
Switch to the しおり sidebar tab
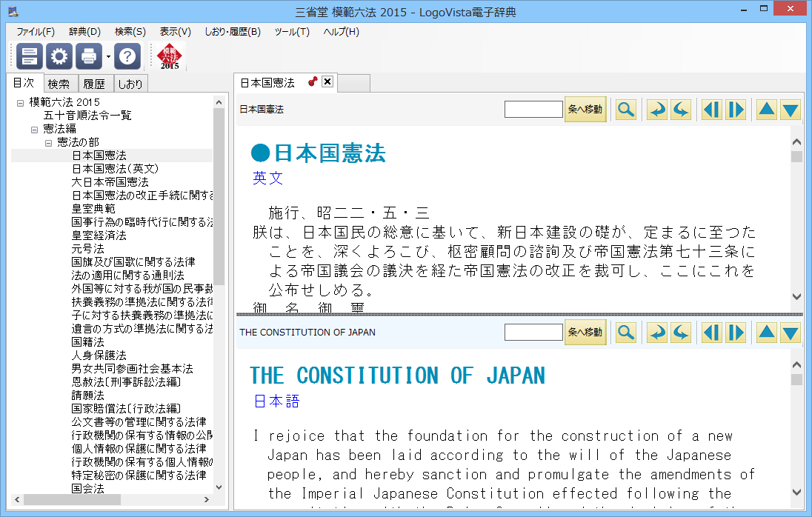pos(130,84)
